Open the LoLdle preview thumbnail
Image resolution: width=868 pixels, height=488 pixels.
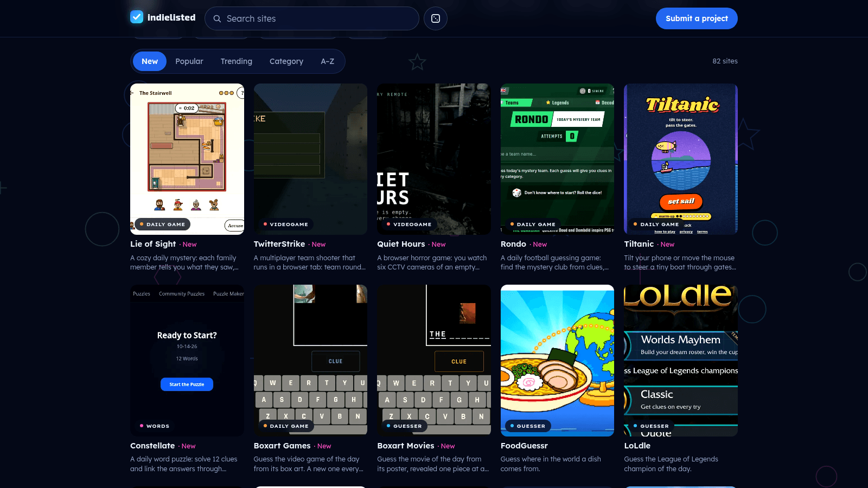pos(681,361)
